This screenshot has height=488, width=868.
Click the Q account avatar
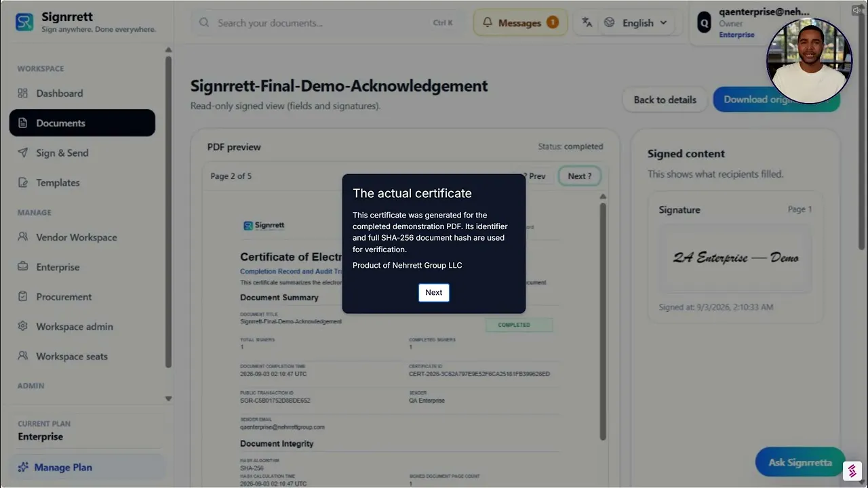[705, 22]
